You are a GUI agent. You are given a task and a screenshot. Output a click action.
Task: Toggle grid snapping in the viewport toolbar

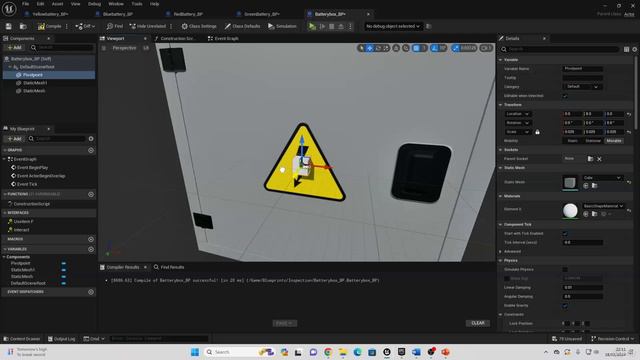(416, 48)
